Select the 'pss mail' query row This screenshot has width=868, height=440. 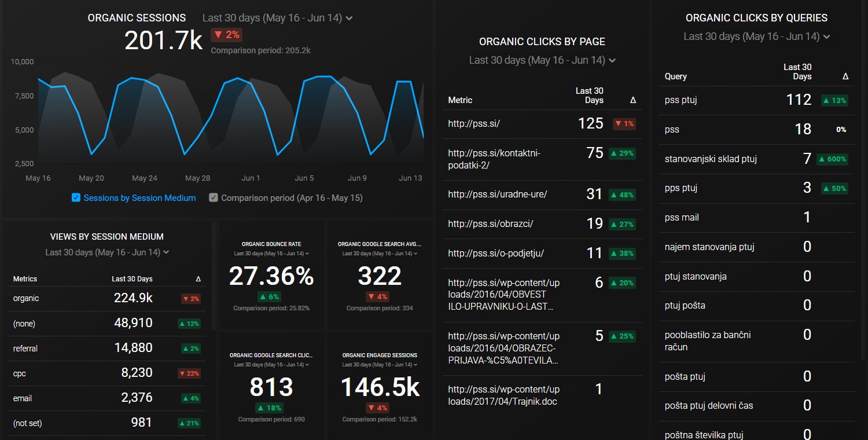point(756,218)
